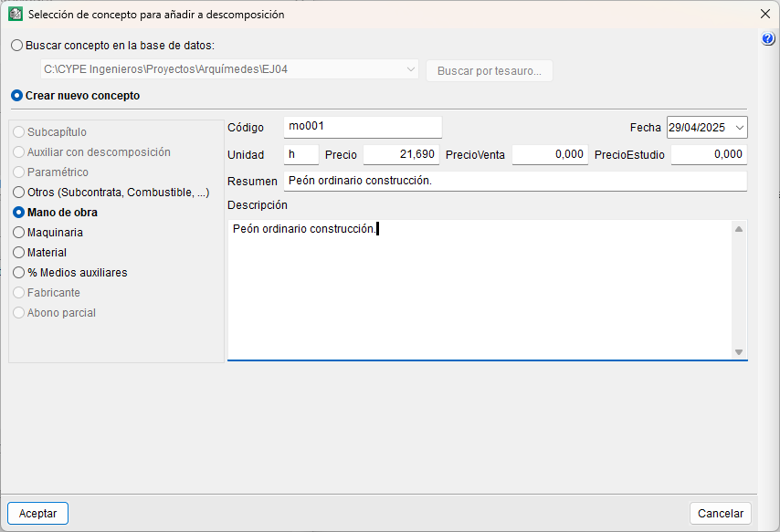Select 'Otros (Subcontrata, Combustible, ...)' option
780x532 pixels.
pyautogui.click(x=19, y=193)
